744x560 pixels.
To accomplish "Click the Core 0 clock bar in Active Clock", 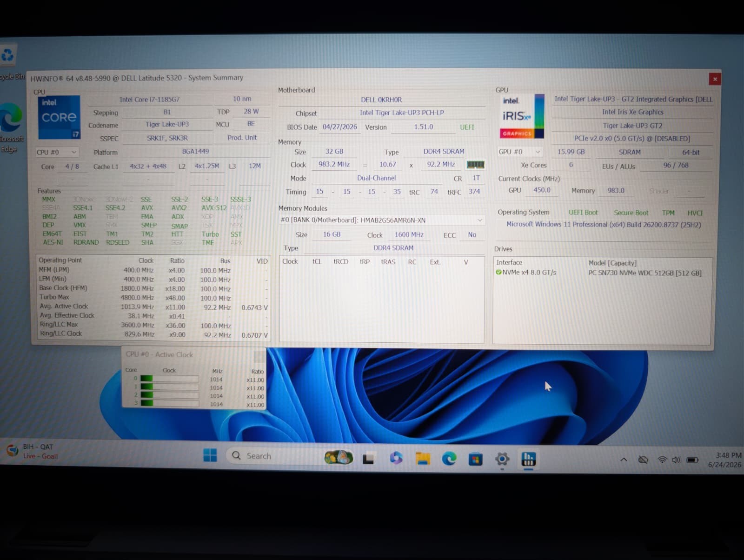I will (169, 379).
